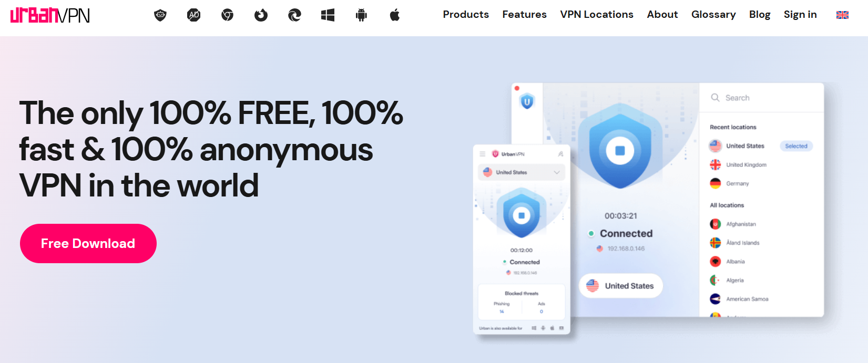Click the Blocked threats heading
The width and height of the screenshot is (868, 363).
[x=522, y=294]
